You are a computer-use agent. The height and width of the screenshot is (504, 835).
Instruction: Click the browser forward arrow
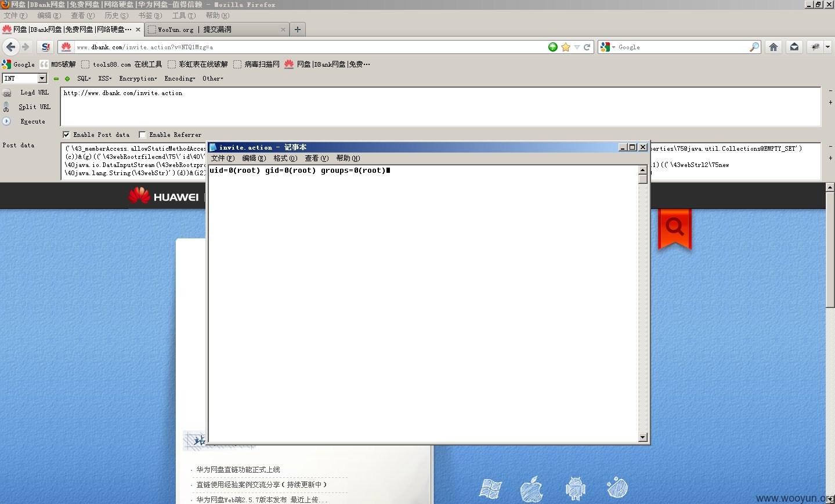coord(26,47)
